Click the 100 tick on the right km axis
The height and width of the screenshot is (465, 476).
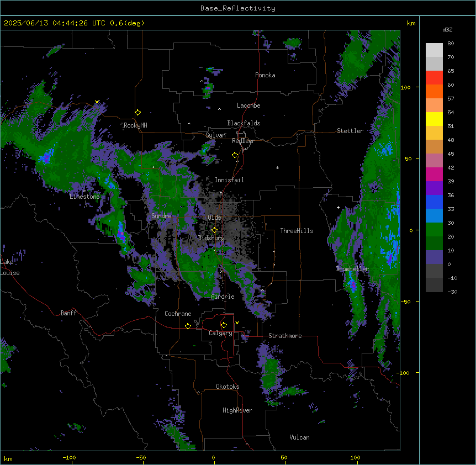click(405, 87)
